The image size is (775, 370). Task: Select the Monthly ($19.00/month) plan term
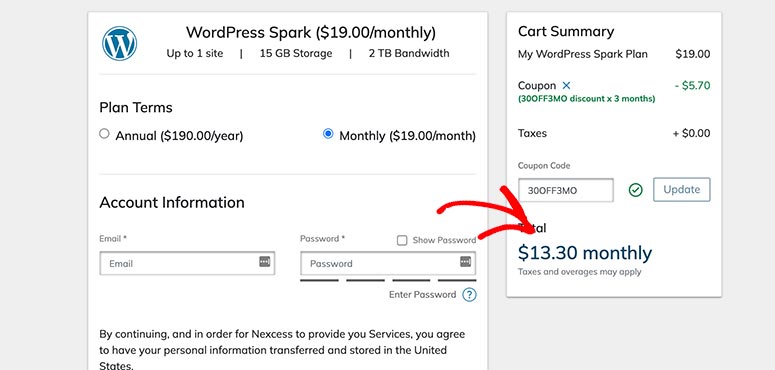[328, 133]
